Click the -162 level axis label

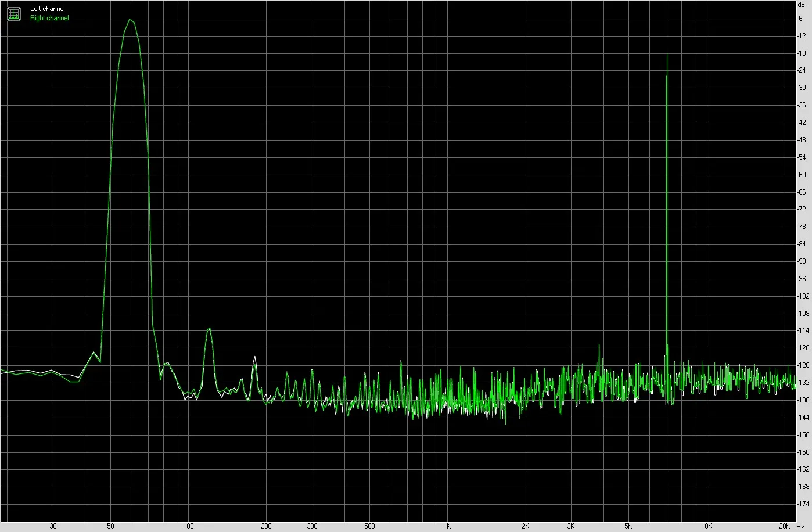point(803,470)
